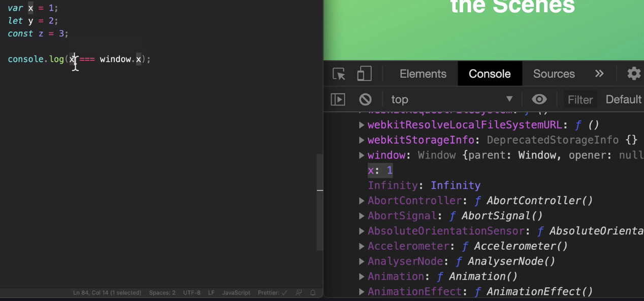Click the f Accelerometer() value
This screenshot has width=644, height=301.
pos(515,246)
